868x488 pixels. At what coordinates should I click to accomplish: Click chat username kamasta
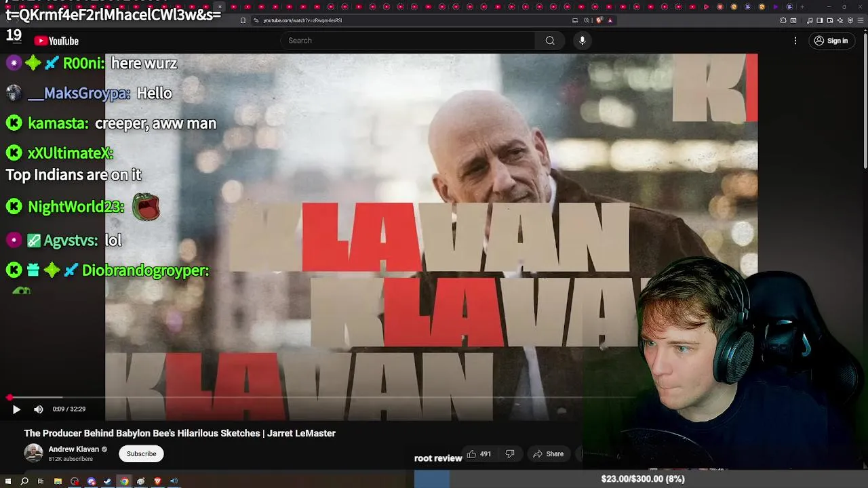tap(58, 123)
